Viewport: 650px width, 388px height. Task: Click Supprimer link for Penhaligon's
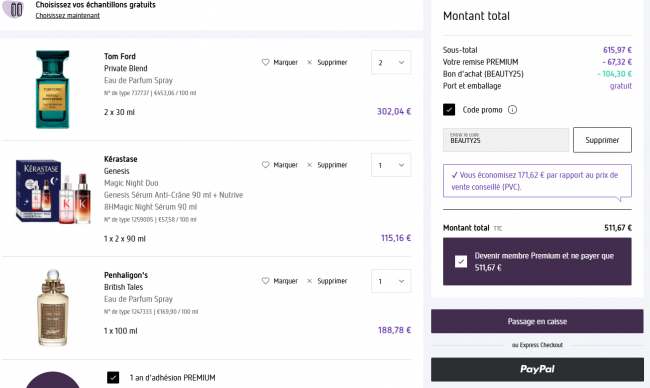pyautogui.click(x=332, y=281)
